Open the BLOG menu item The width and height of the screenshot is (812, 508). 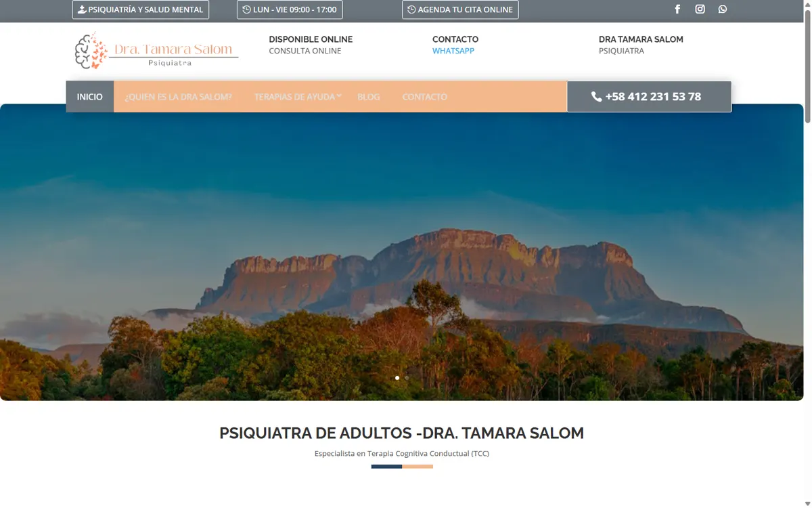pos(369,97)
